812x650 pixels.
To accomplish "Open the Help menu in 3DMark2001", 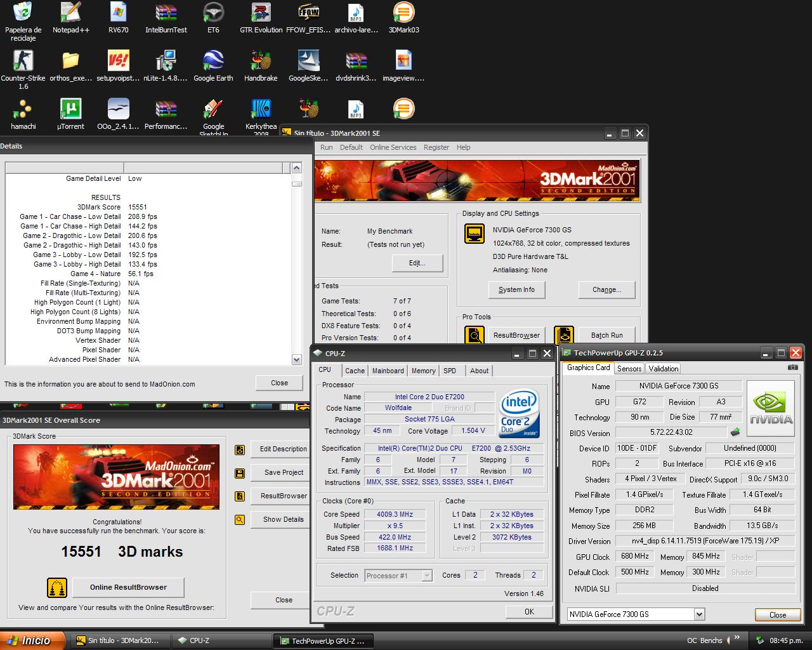I will (464, 147).
